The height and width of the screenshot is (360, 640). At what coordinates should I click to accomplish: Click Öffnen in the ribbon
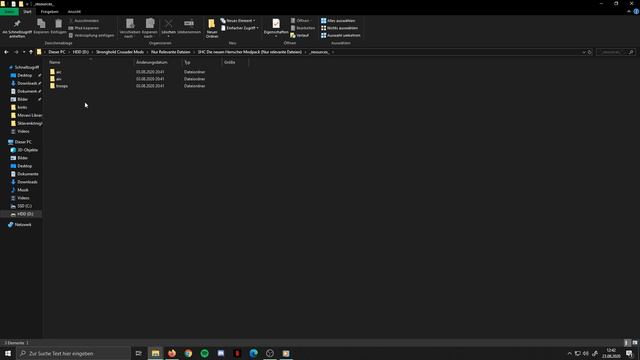(300, 20)
